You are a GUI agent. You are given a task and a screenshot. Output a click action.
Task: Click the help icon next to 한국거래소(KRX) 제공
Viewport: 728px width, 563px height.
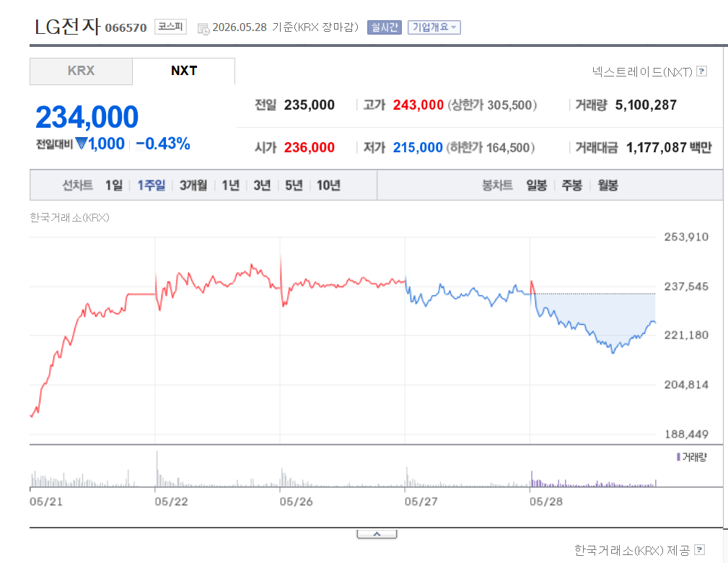pos(700,550)
